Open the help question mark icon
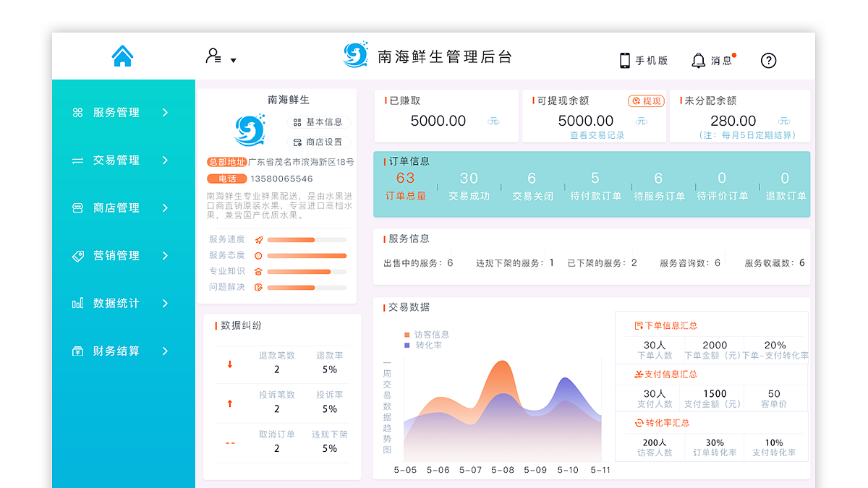The image size is (868, 488). coord(768,61)
